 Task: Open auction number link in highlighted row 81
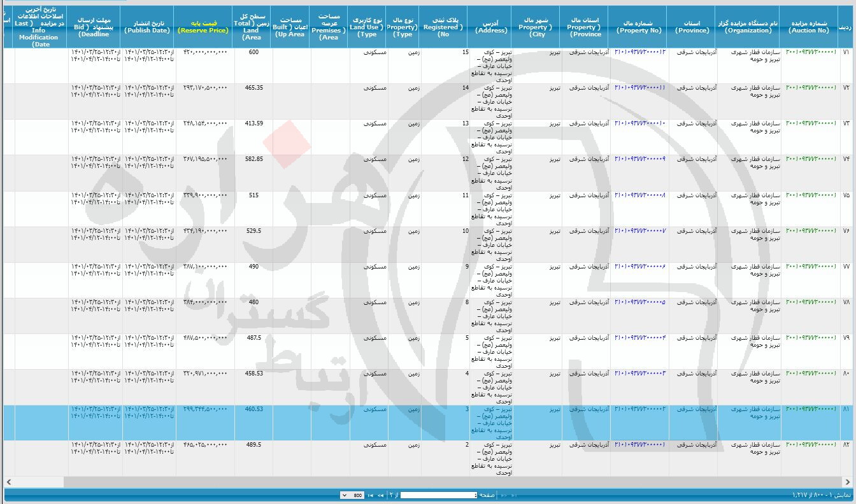811,409
